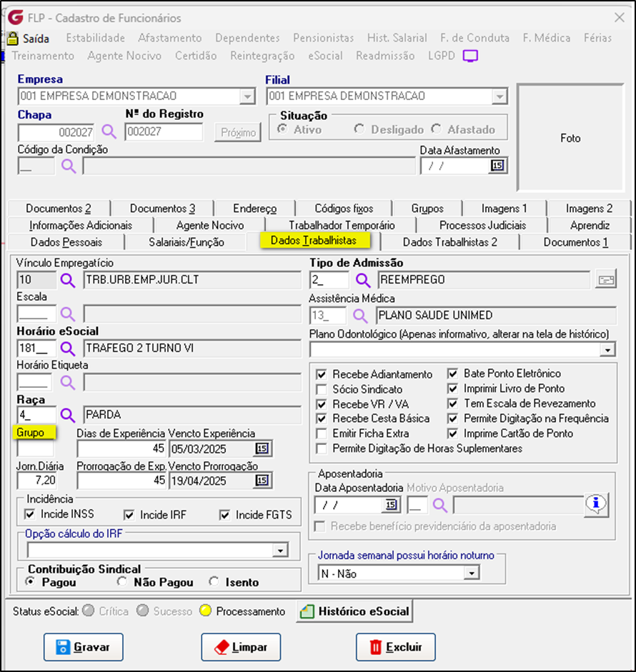This screenshot has width=636, height=672.
Task: Open the Data Afastamento calendar icon
Action: pos(497,166)
